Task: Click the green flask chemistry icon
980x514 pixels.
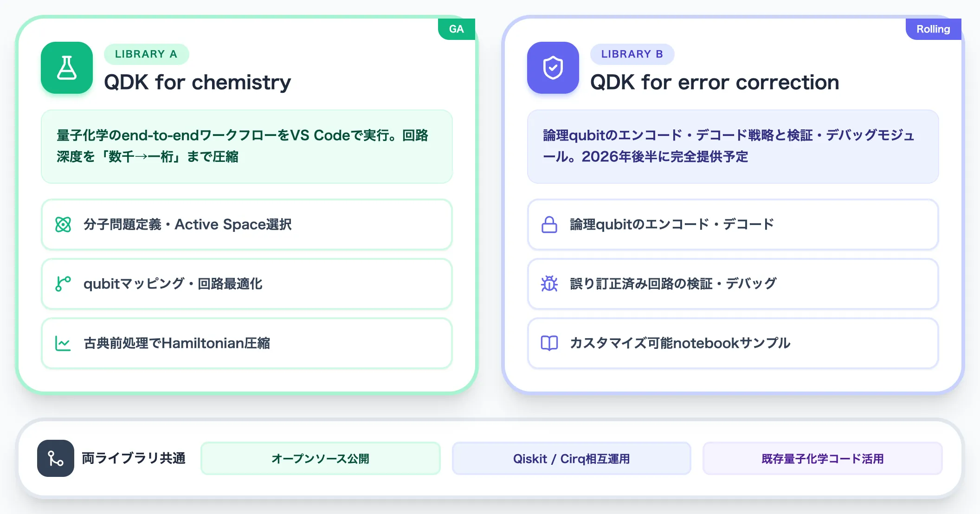Action: (x=67, y=68)
